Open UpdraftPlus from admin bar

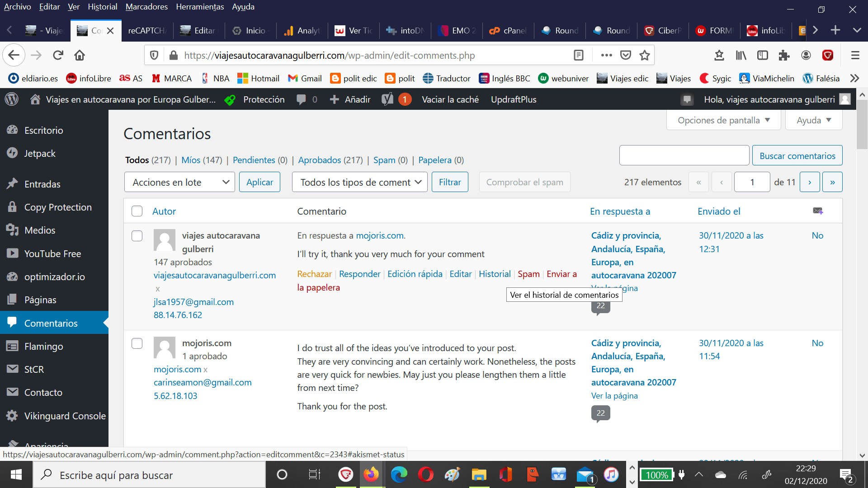pos(514,99)
